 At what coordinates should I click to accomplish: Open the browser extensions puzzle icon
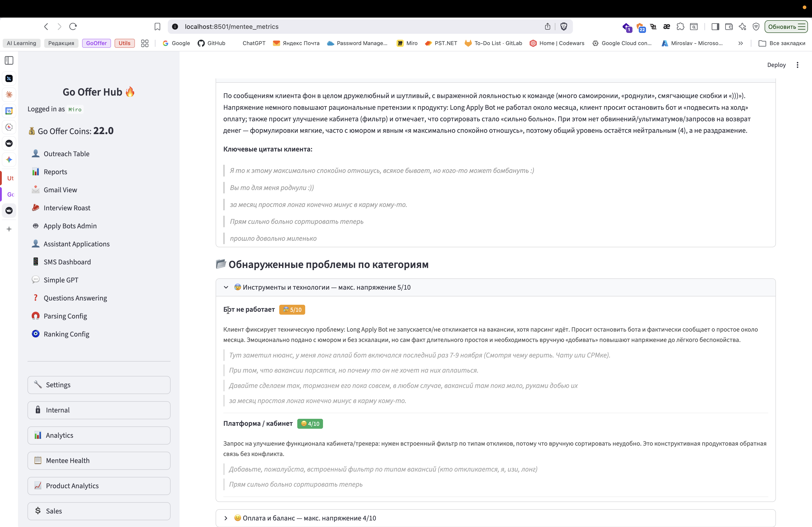pos(680,27)
